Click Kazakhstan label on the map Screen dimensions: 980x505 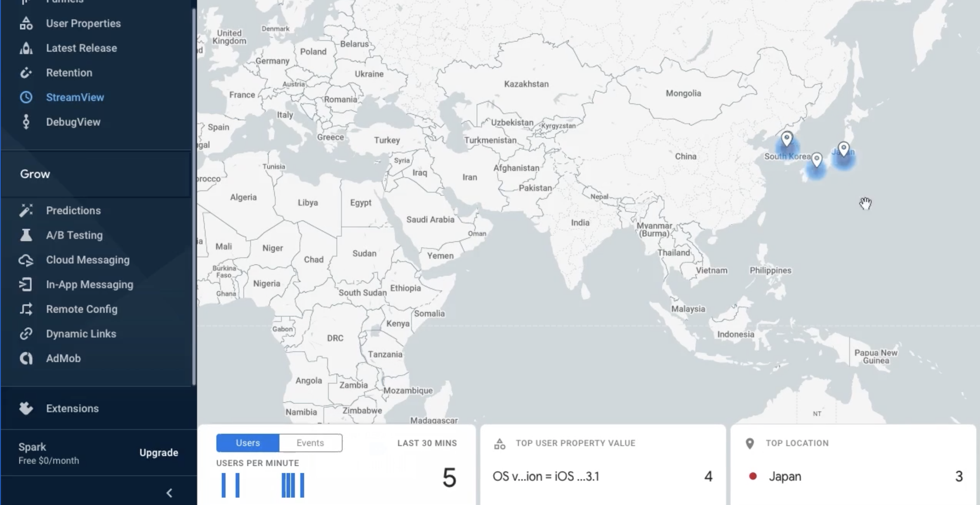(526, 84)
